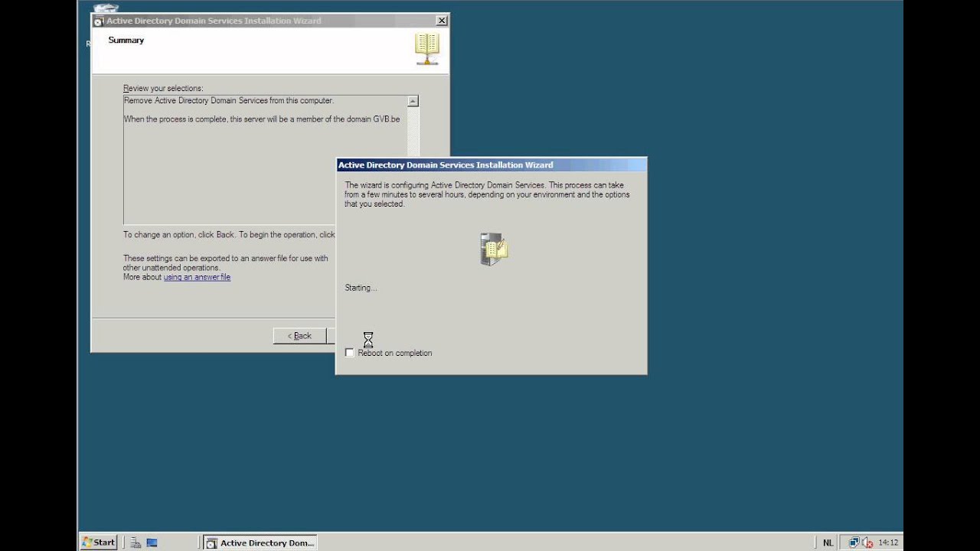
Task: Click the red-marked tray icon next to the clock
Action: (x=868, y=543)
